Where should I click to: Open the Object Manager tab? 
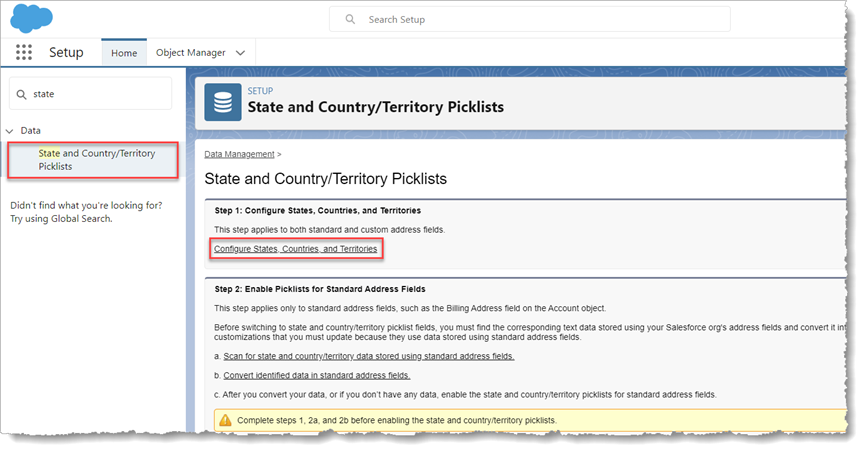190,52
